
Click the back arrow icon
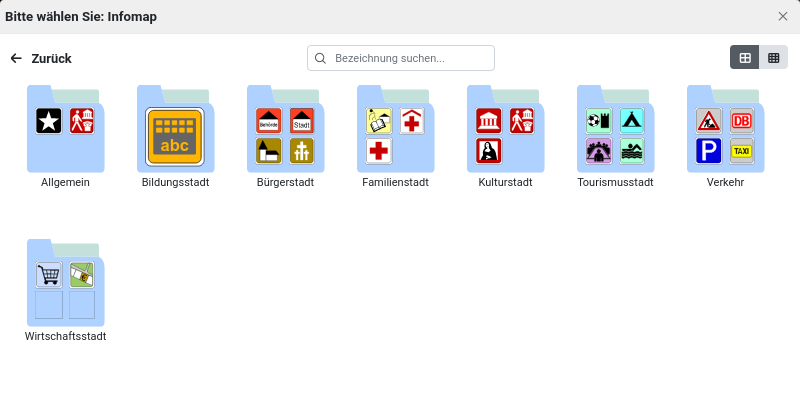tap(16, 58)
